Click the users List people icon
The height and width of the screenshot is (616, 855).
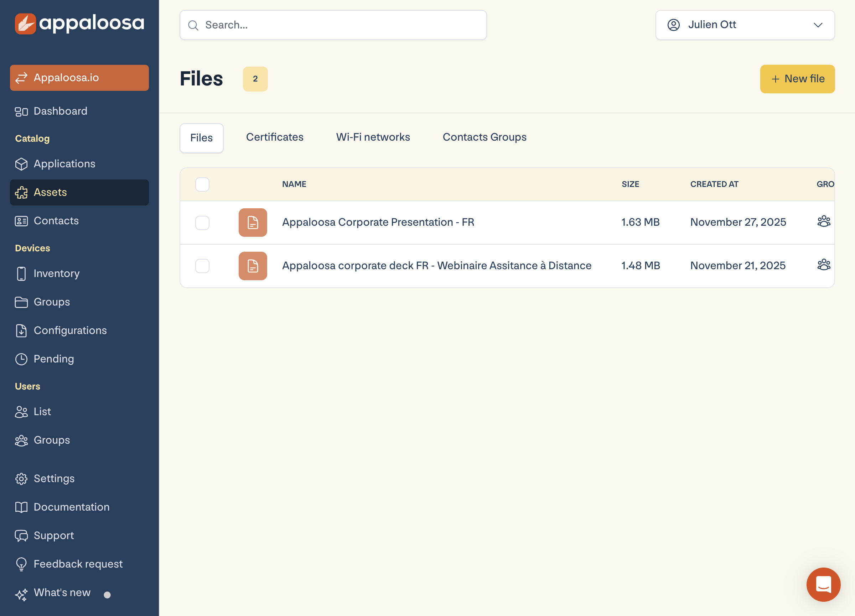coord(21,412)
